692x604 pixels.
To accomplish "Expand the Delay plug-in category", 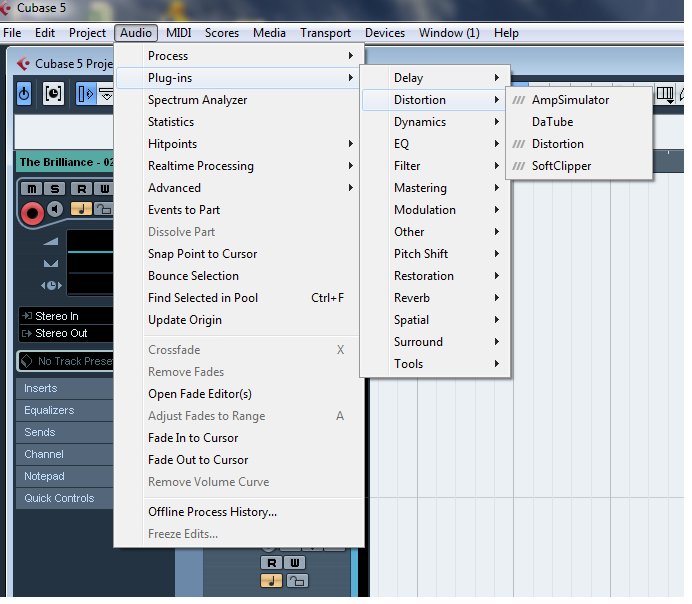I will (435, 78).
